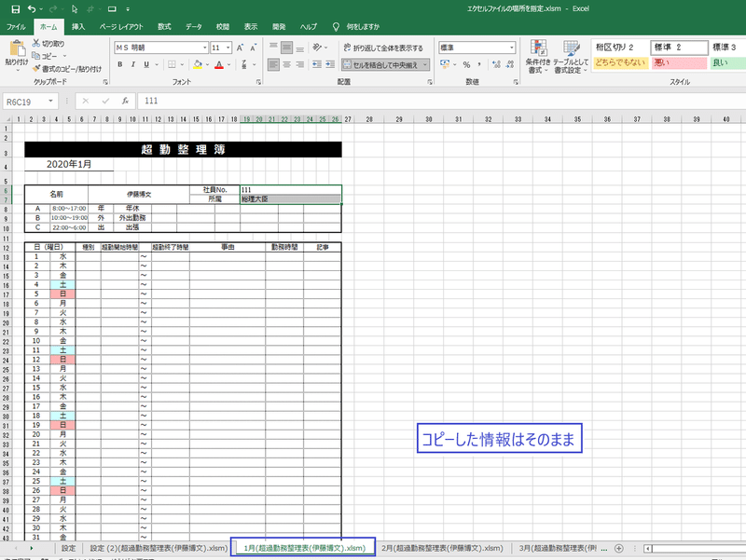The height and width of the screenshot is (560, 746).
Task: Expand the Paste options arrow below 貼り付け
Action: tap(18, 71)
